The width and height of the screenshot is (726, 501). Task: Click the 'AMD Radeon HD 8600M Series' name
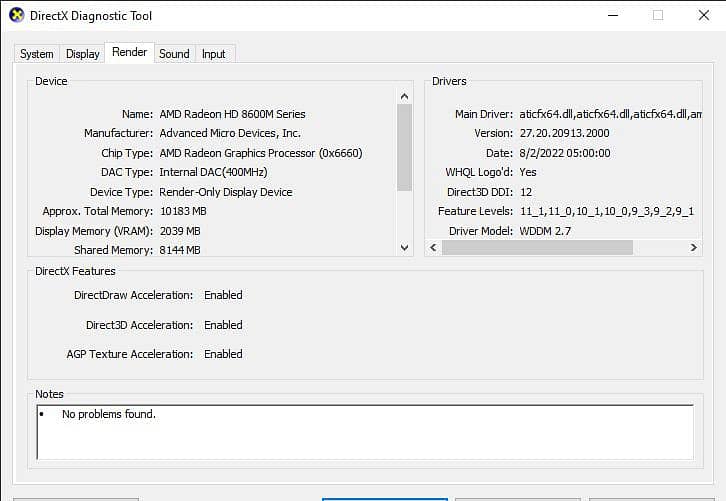click(232, 114)
